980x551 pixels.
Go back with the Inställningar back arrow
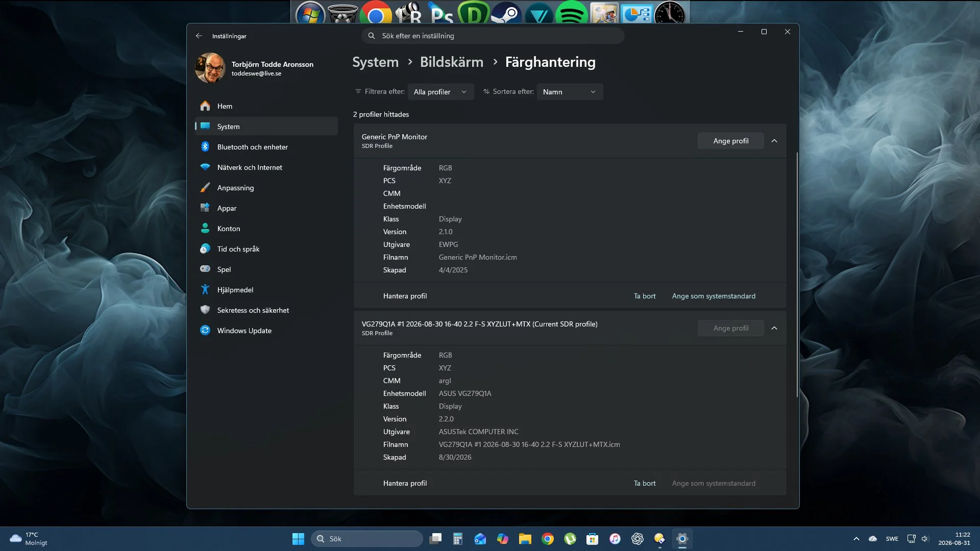click(199, 36)
